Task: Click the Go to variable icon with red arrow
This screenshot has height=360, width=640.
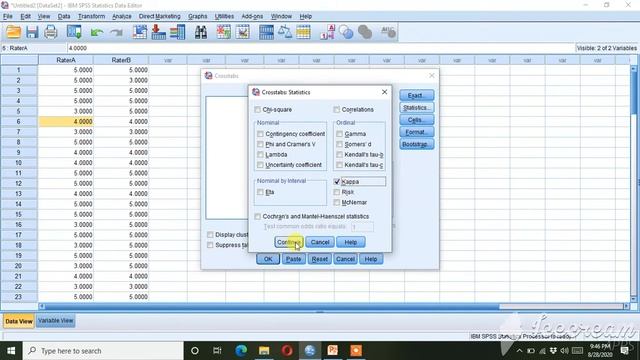Action: coord(158,32)
